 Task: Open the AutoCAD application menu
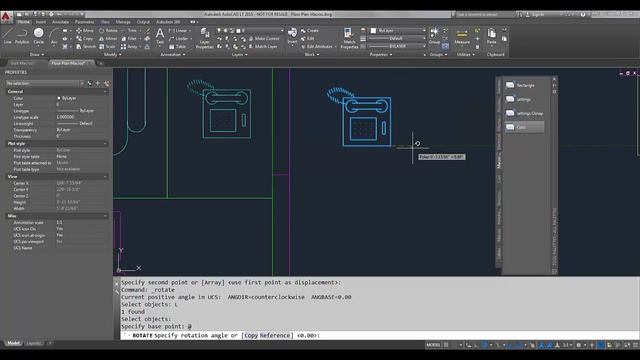coord(6,17)
